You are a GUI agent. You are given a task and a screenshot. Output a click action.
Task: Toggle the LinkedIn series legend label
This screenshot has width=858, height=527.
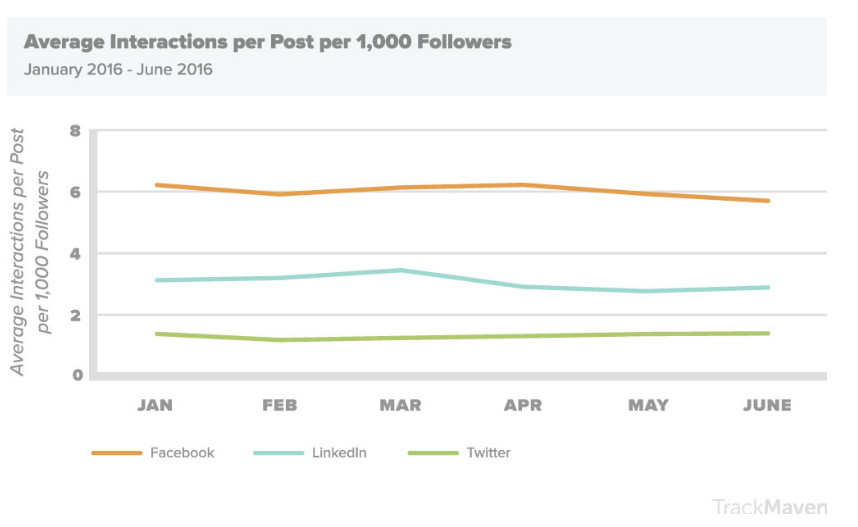point(338,453)
